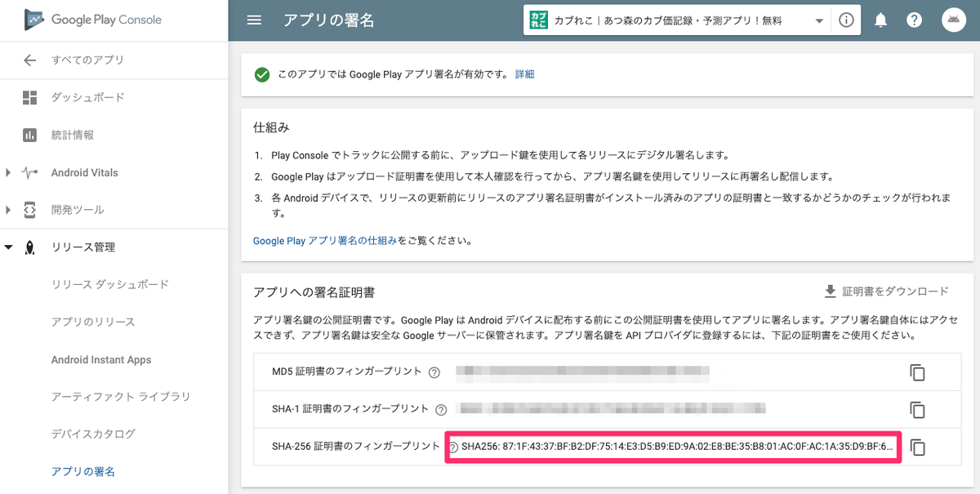Expand 開発ツール section

pos(8,210)
